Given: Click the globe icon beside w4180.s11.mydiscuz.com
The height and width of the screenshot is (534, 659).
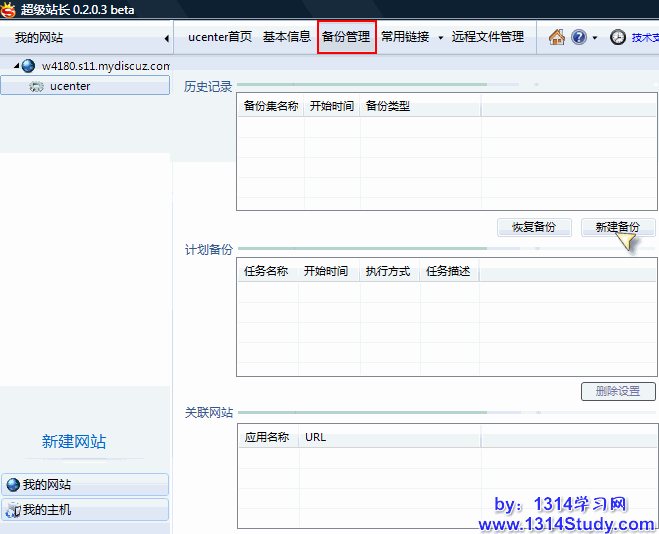Looking at the screenshot, I should coord(28,66).
